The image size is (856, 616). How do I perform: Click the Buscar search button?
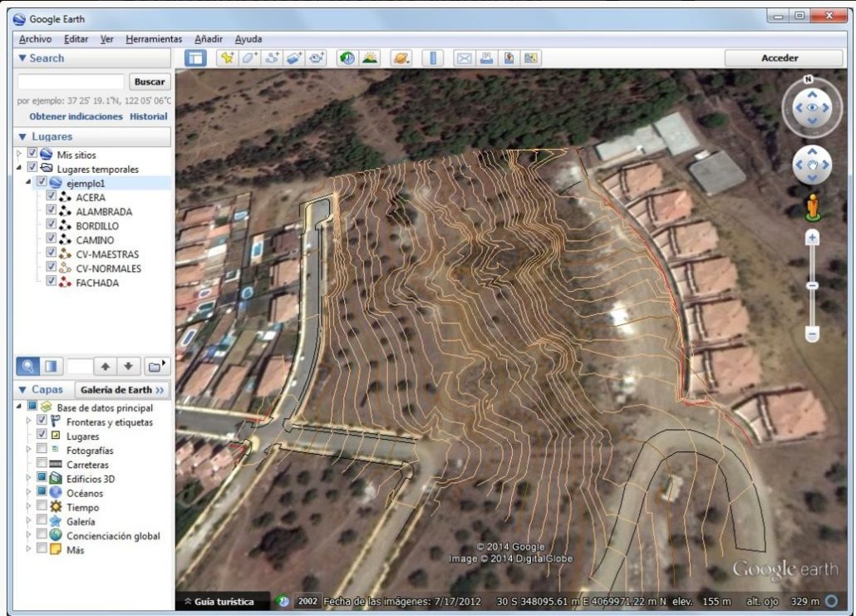150,82
